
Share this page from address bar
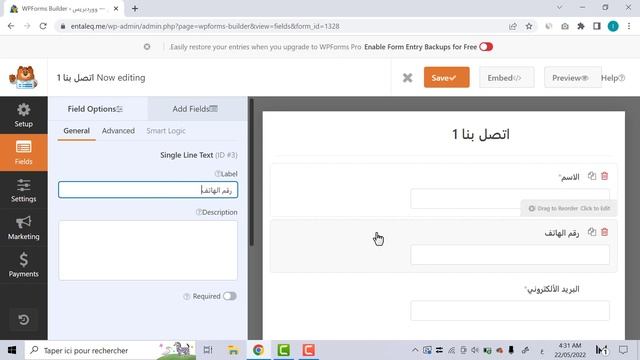(x=513, y=26)
